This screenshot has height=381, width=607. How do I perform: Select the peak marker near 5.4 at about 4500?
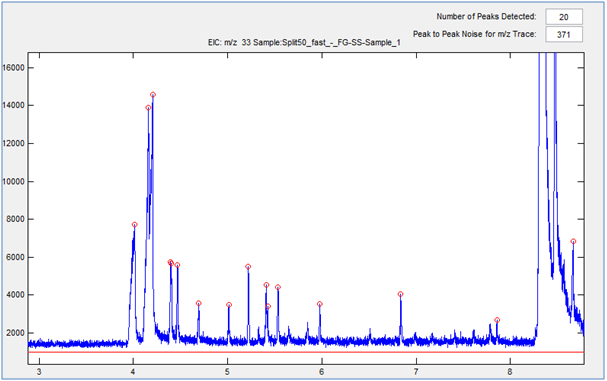coord(266,285)
